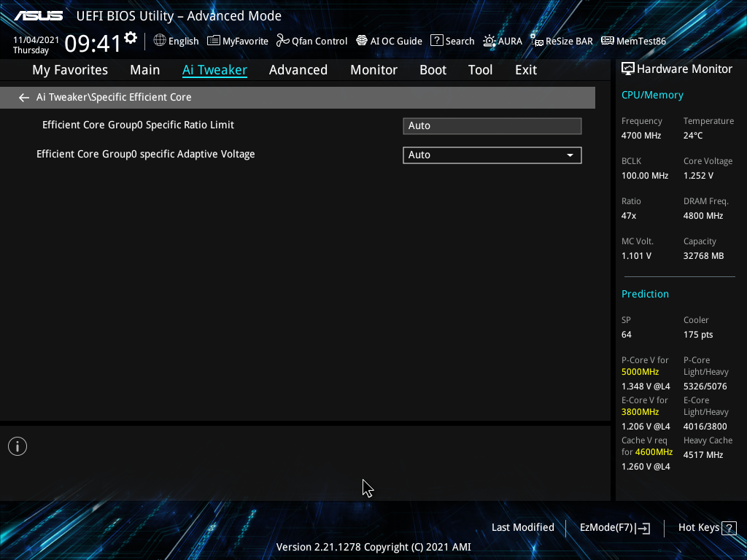Screen dimensions: 747x560
Task: Click the ReSize BAR label
Action: click(x=569, y=42)
